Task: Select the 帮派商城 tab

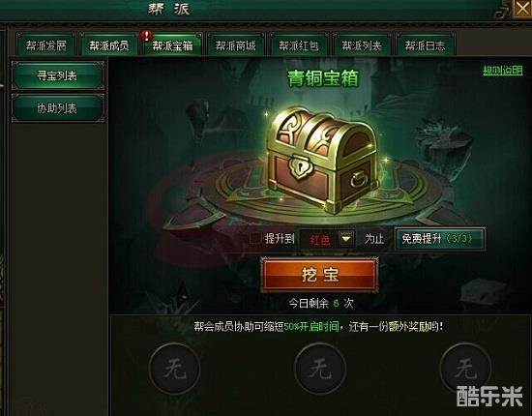Action: 235,45
